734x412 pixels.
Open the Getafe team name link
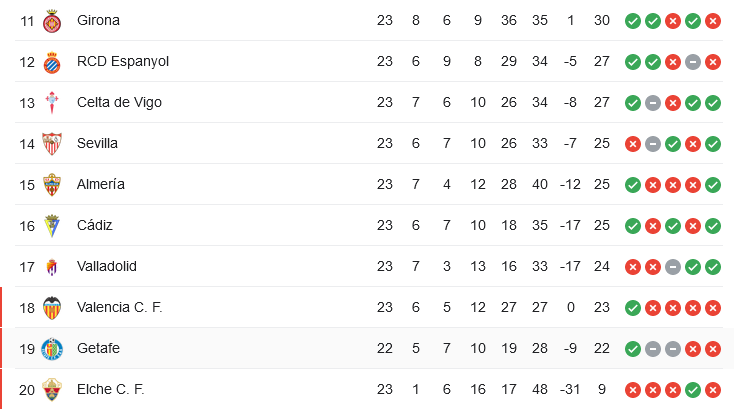98,348
